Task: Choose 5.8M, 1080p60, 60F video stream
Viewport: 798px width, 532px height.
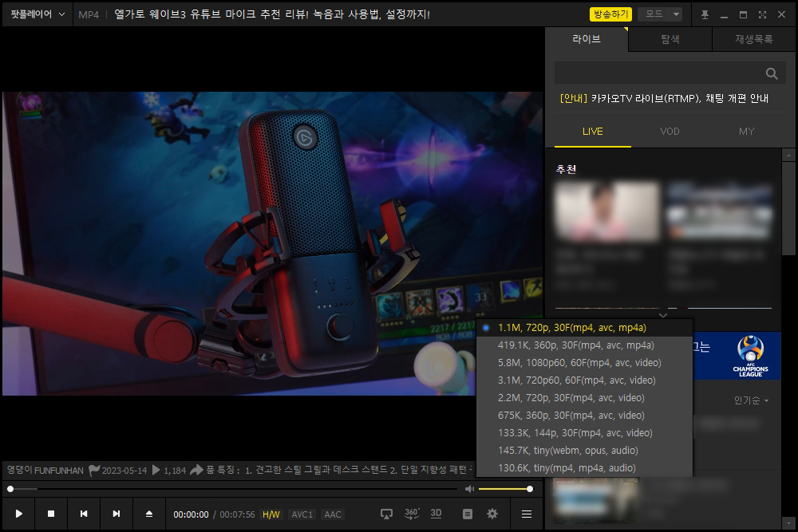Action: point(584,363)
